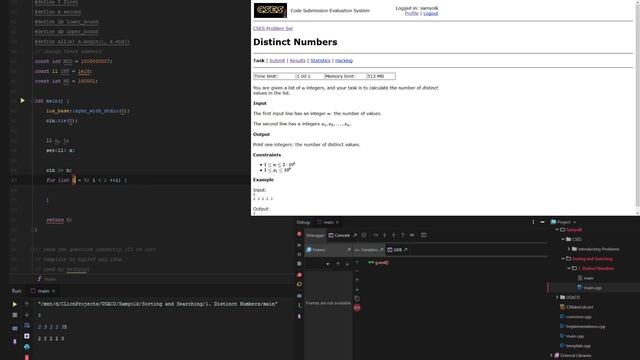This screenshot has width=640, height=360.
Task: Select the Task tab label
Action: pos(259,60)
